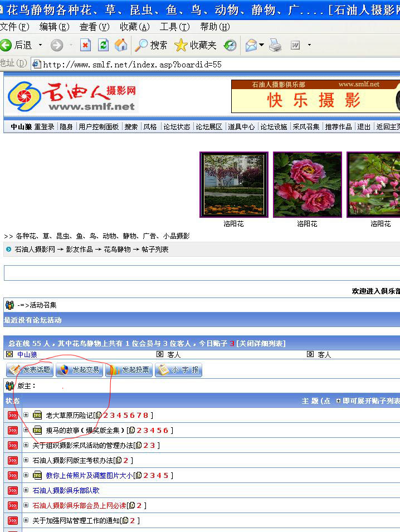Open the 石油人摄影俱乐部队歌 thread

coord(66,491)
